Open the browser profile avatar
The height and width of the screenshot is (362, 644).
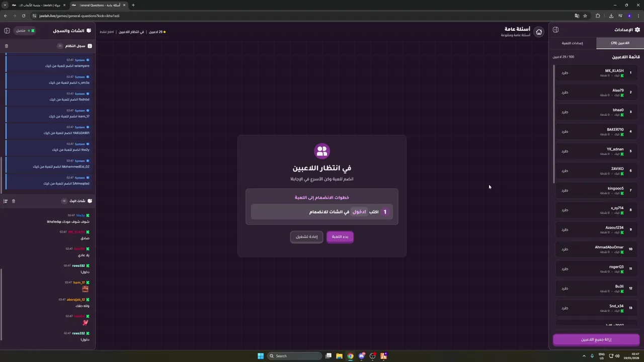629,16
